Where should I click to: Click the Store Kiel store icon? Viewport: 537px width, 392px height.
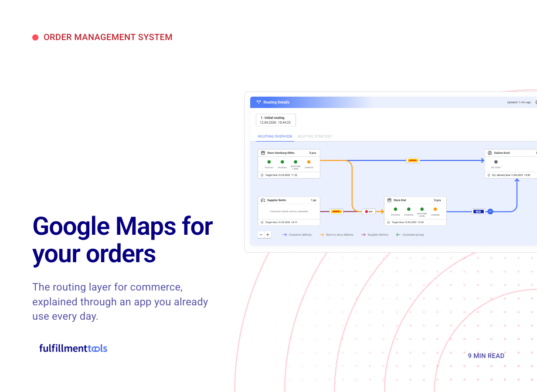[389, 200]
